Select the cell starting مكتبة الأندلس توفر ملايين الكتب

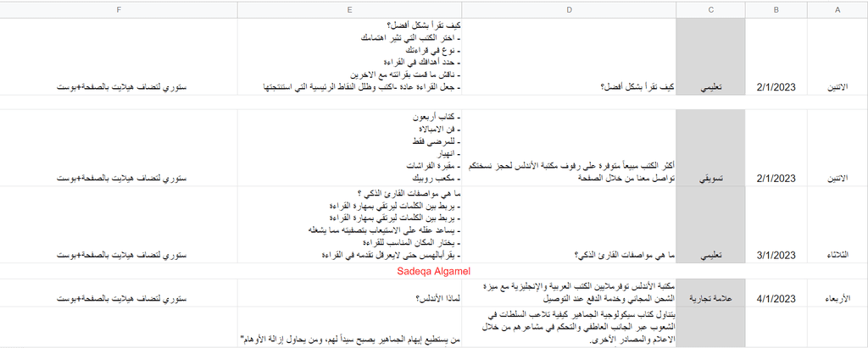pos(569,293)
